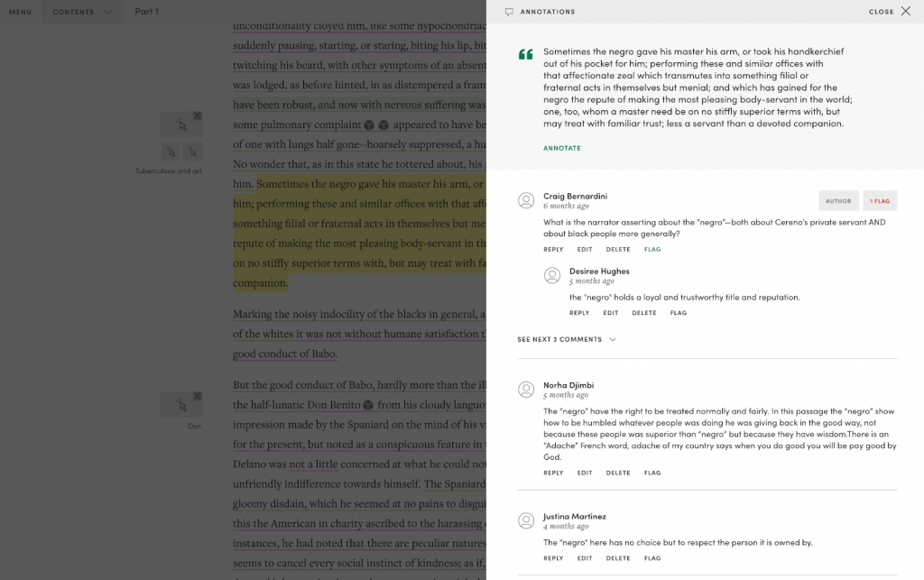Click first cube resource icon after 'pulmonary complaint'

(369, 124)
